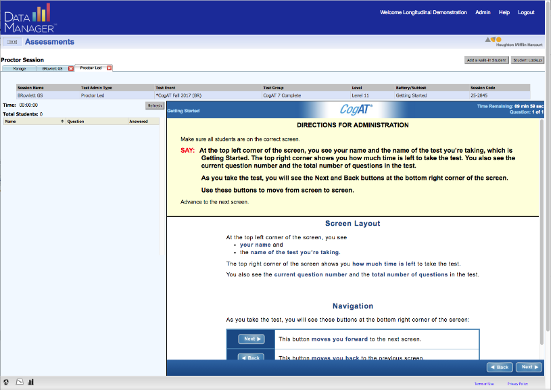Click Logout
Image resolution: width=553 pixels, height=392 pixels.
click(x=527, y=12)
